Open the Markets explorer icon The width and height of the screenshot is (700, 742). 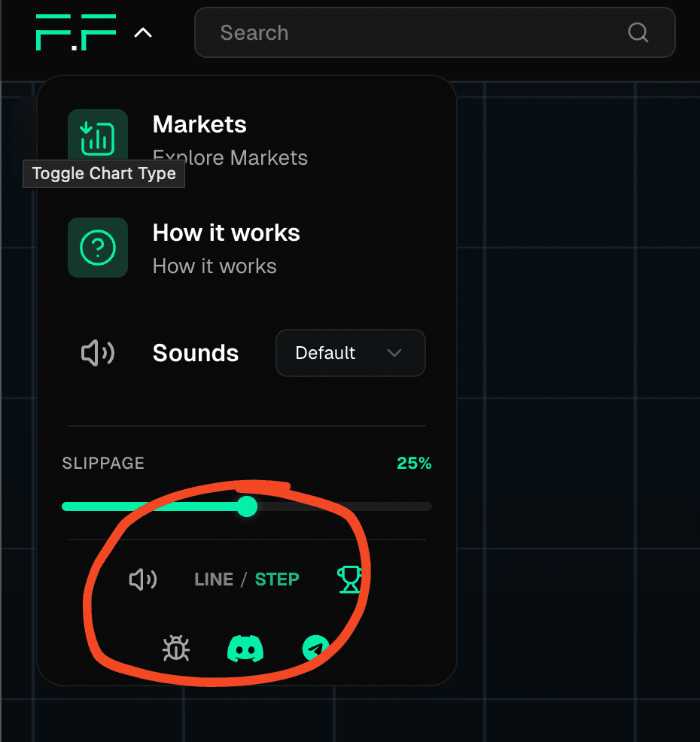click(x=98, y=135)
